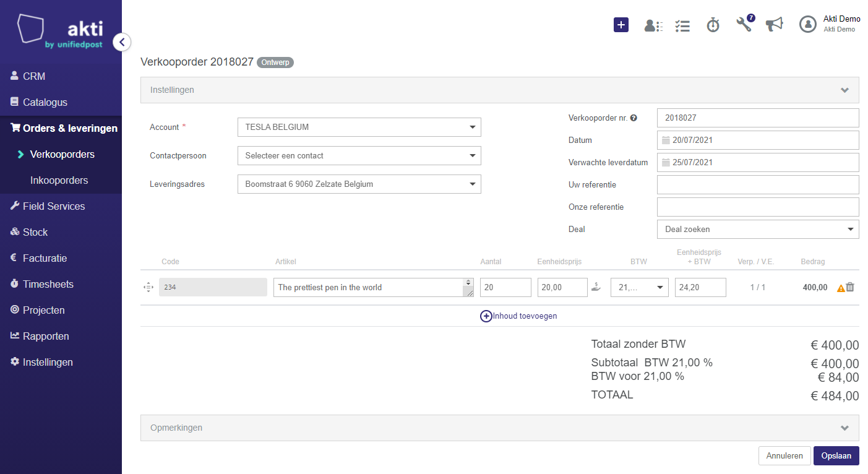Click the Aantal field with 20
The image size is (868, 474).
coord(505,287)
